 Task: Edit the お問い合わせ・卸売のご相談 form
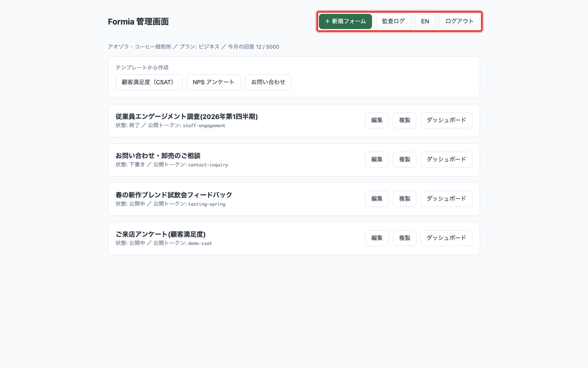pyautogui.click(x=377, y=160)
